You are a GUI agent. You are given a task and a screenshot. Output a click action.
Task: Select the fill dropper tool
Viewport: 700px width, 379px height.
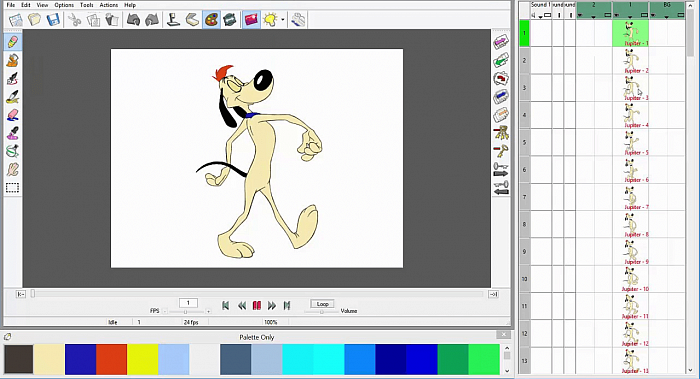tap(12, 133)
